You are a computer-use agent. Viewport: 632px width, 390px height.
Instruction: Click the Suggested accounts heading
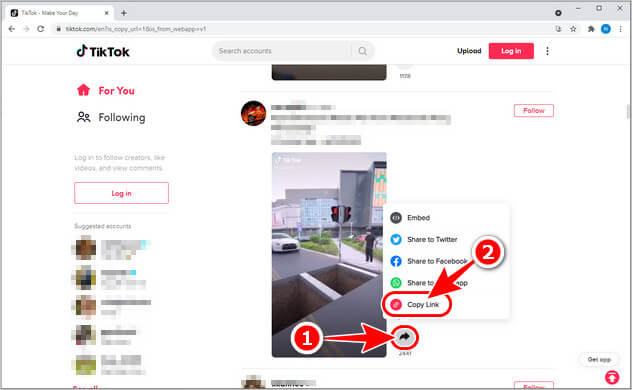(102, 226)
